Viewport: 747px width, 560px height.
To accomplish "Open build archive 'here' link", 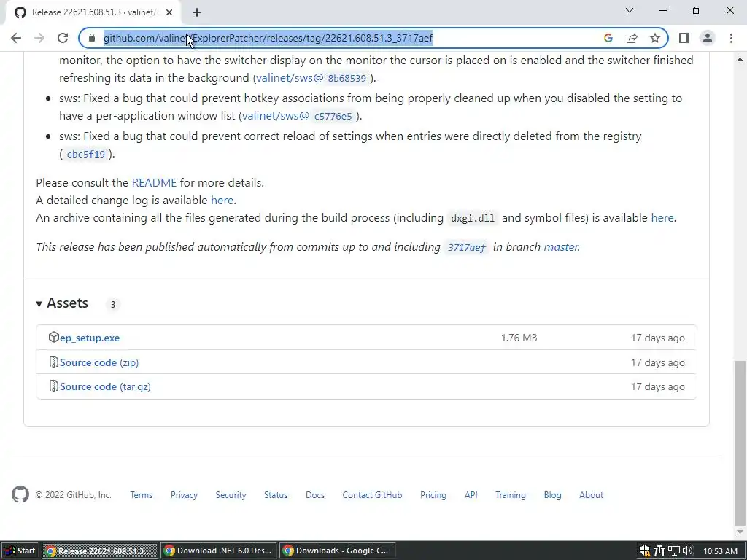I will click(x=662, y=218).
